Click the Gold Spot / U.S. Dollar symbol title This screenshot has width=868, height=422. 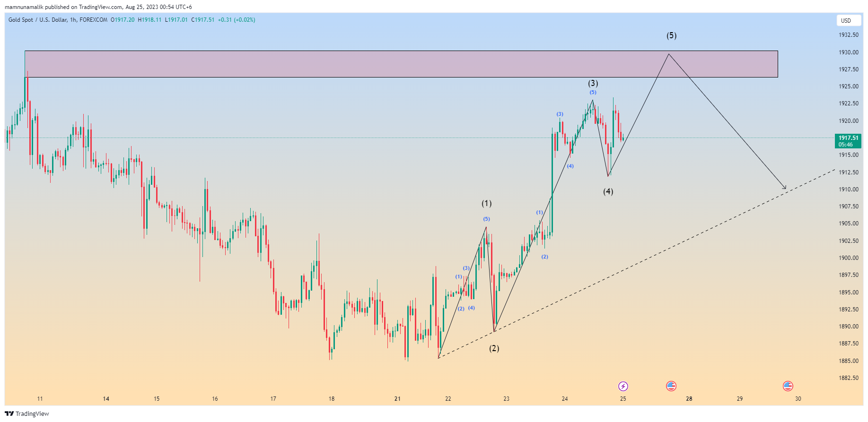click(x=58, y=20)
